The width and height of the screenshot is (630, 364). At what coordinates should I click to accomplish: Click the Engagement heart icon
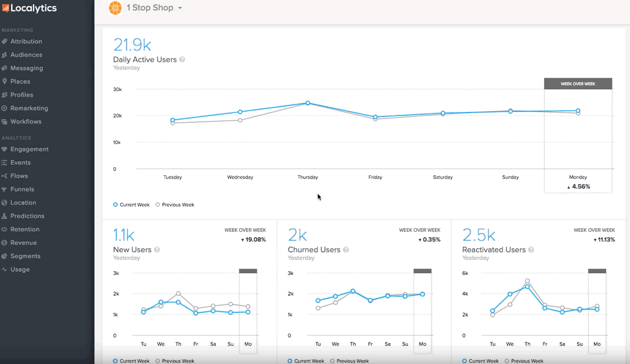pyautogui.click(x=4, y=149)
